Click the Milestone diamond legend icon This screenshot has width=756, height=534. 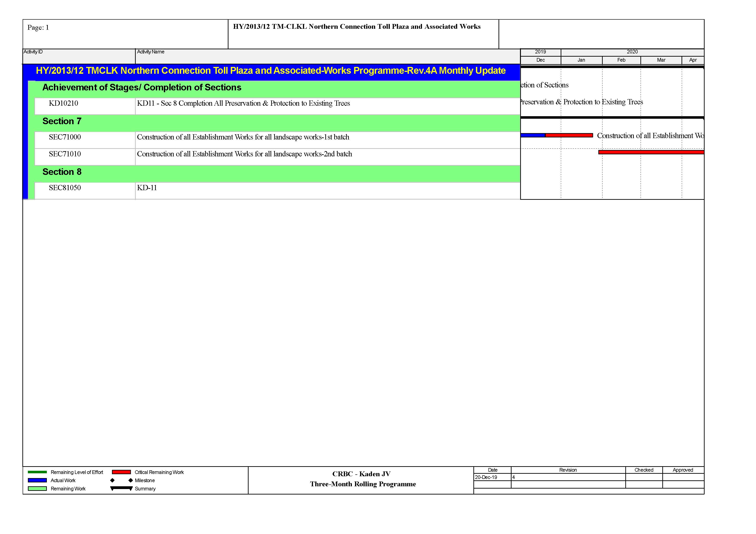[122, 480]
